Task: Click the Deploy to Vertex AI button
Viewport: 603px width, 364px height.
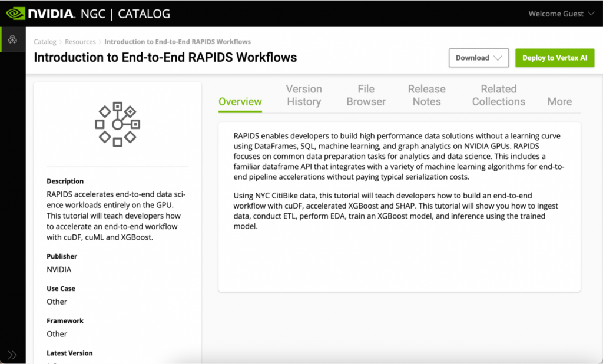Action: (x=554, y=58)
